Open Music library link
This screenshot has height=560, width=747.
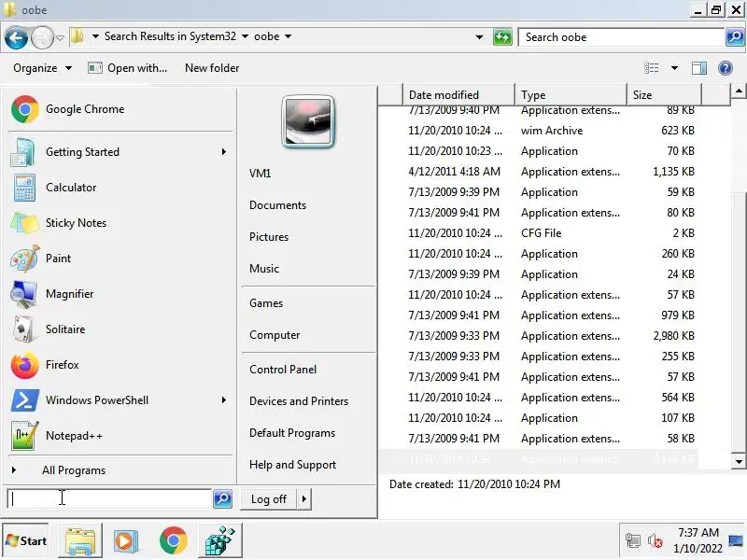(x=264, y=269)
